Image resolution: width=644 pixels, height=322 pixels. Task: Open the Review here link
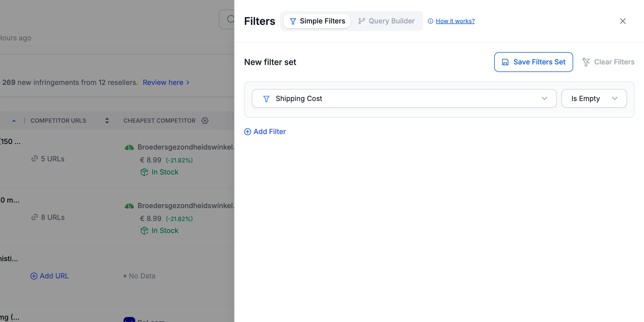point(166,83)
